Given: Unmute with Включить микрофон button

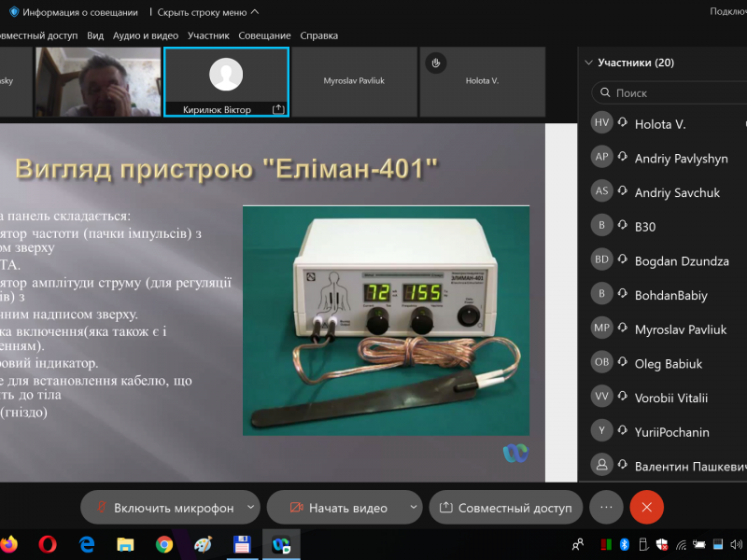Looking at the screenshot, I should 164,508.
